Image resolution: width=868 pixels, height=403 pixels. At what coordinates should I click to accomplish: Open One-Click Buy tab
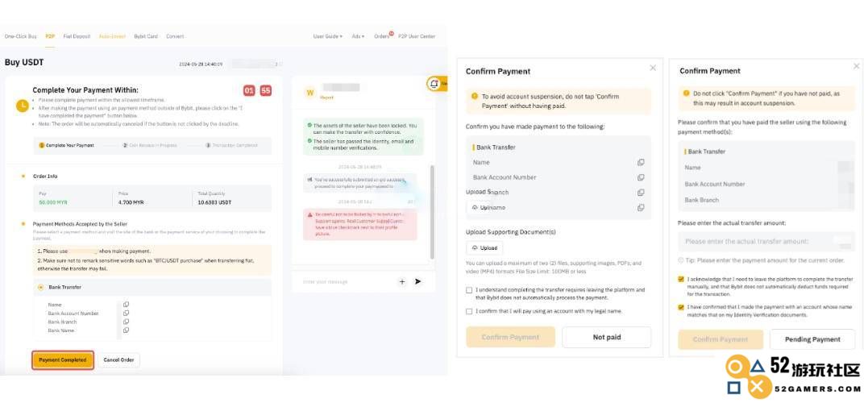(20, 36)
